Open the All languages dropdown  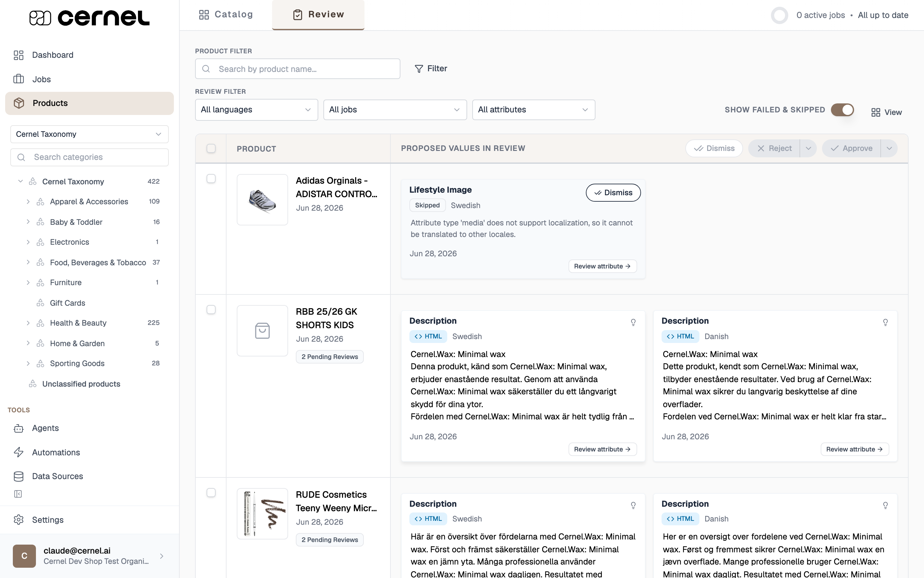click(x=256, y=110)
